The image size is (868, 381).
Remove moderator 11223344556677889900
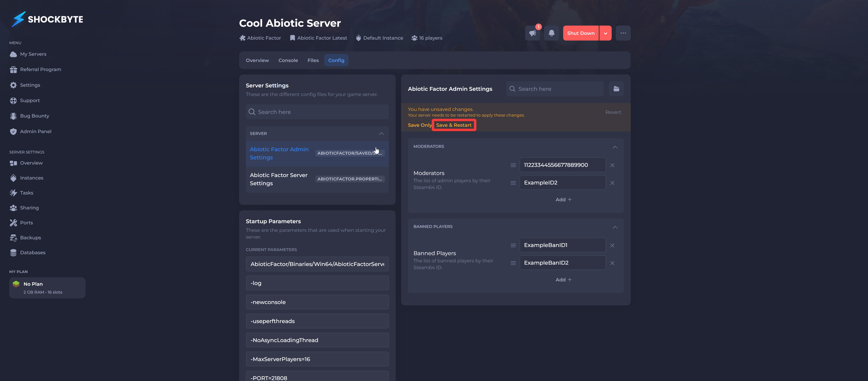tap(612, 165)
